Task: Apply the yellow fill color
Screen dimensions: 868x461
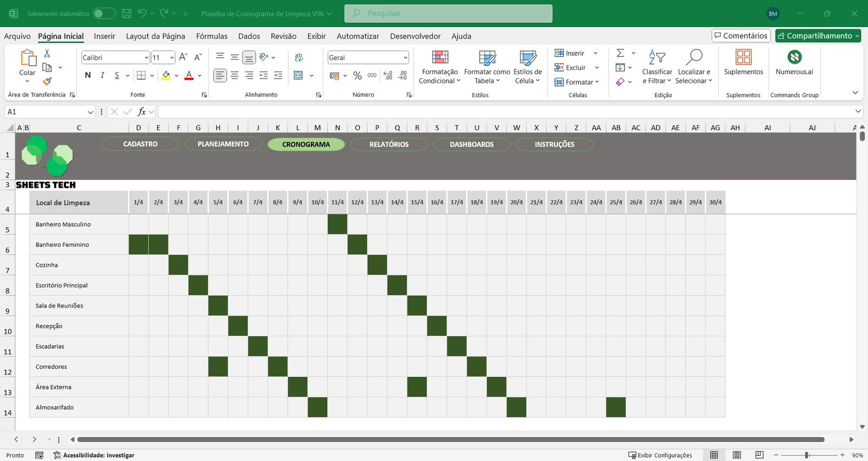Action: click(x=166, y=75)
